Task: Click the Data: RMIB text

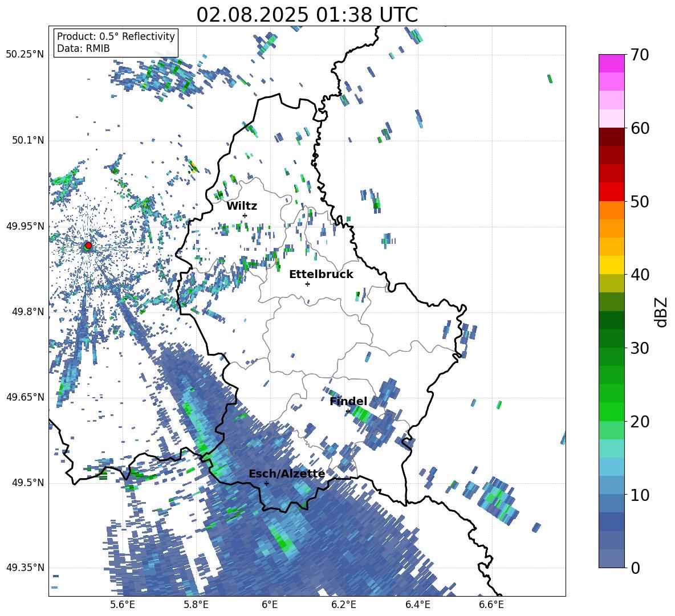Action: pos(83,48)
